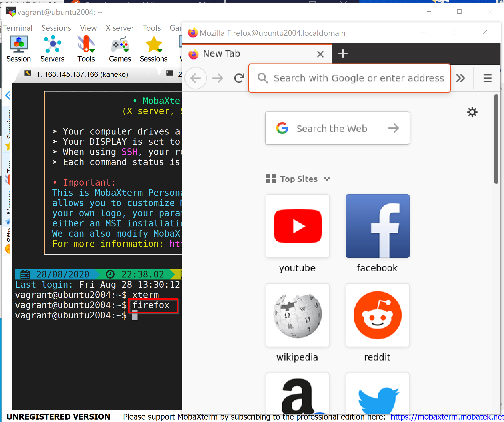Screen dimensions: 504x422
Task: Open the amazon top site tile
Action: 297,393
